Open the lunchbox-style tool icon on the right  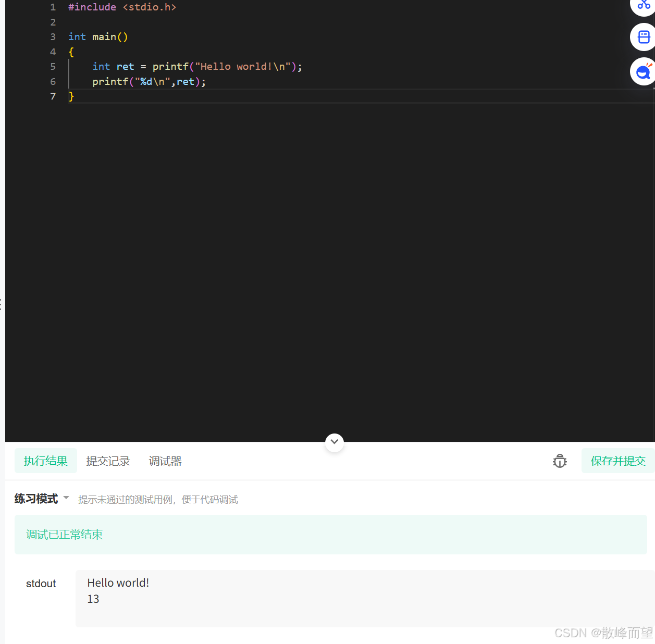[x=644, y=37]
